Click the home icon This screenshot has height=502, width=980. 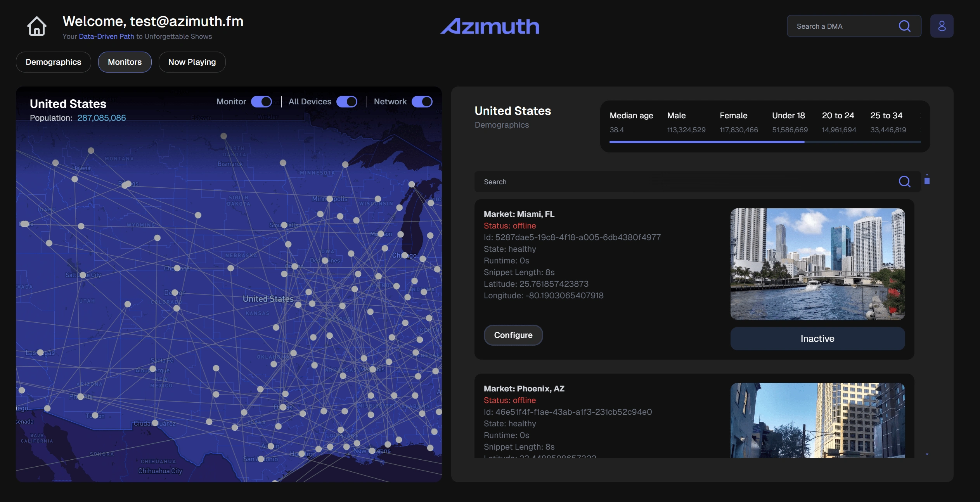36,26
